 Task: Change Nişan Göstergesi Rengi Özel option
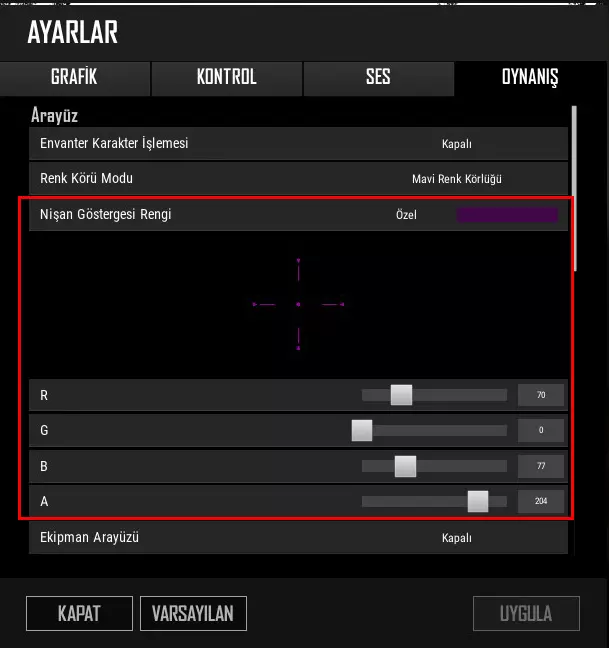(406, 214)
